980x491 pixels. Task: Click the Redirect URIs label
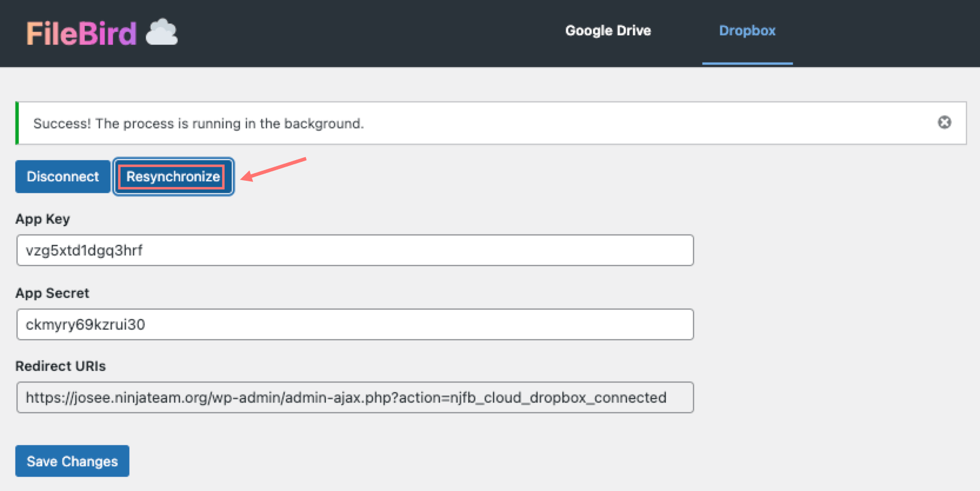tap(61, 366)
